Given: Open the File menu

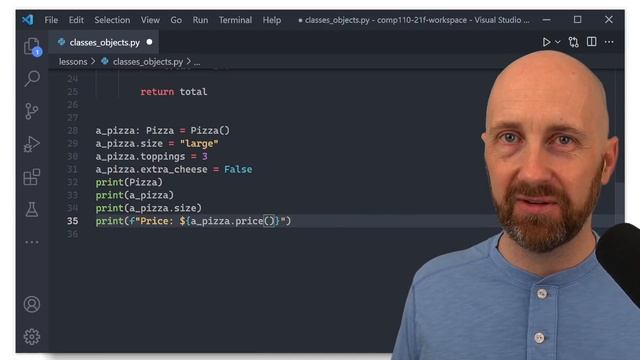Looking at the screenshot, I should 51,20.
